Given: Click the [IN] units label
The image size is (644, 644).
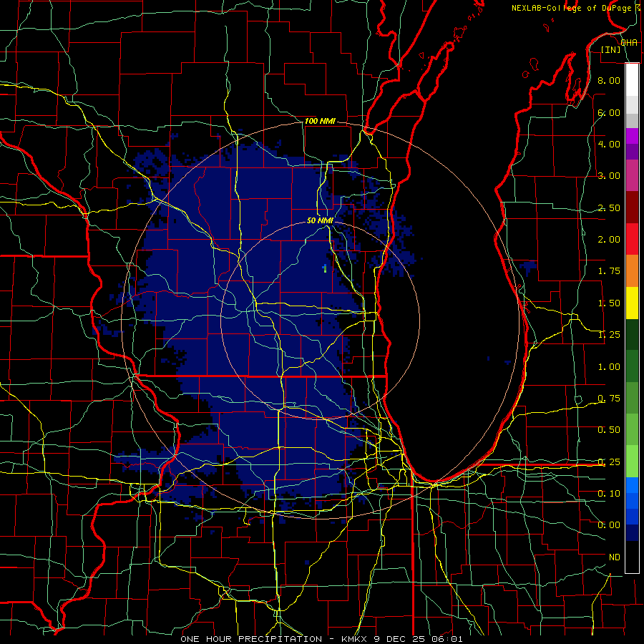Looking at the screenshot, I should click(611, 49).
